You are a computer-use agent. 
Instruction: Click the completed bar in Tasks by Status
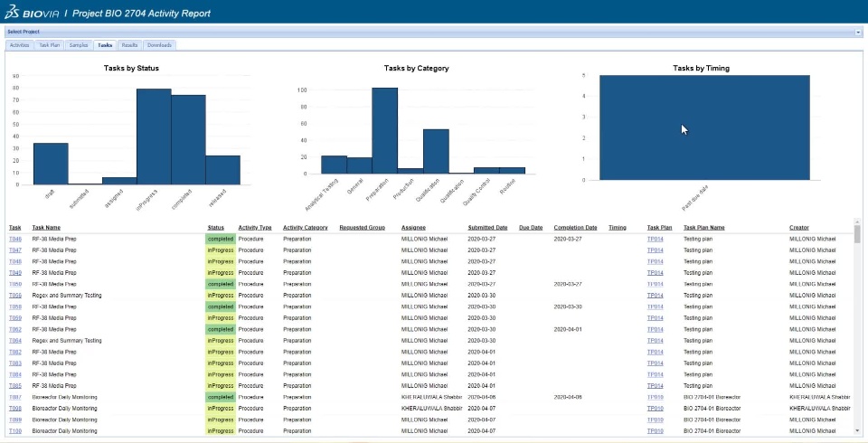(x=188, y=139)
